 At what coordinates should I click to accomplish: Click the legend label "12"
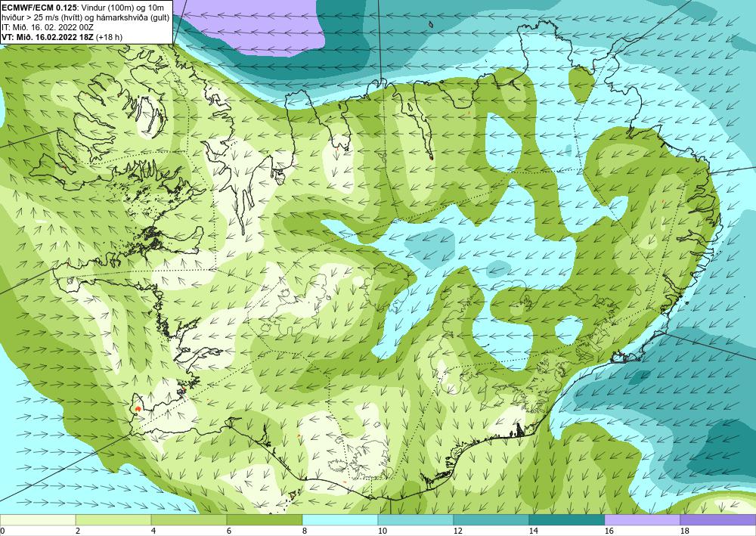point(457,531)
